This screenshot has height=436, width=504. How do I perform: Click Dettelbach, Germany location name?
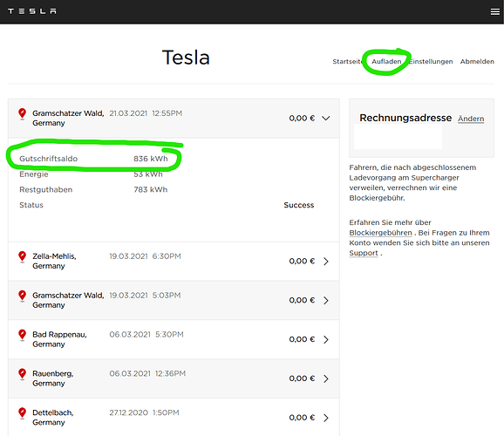[x=53, y=418]
